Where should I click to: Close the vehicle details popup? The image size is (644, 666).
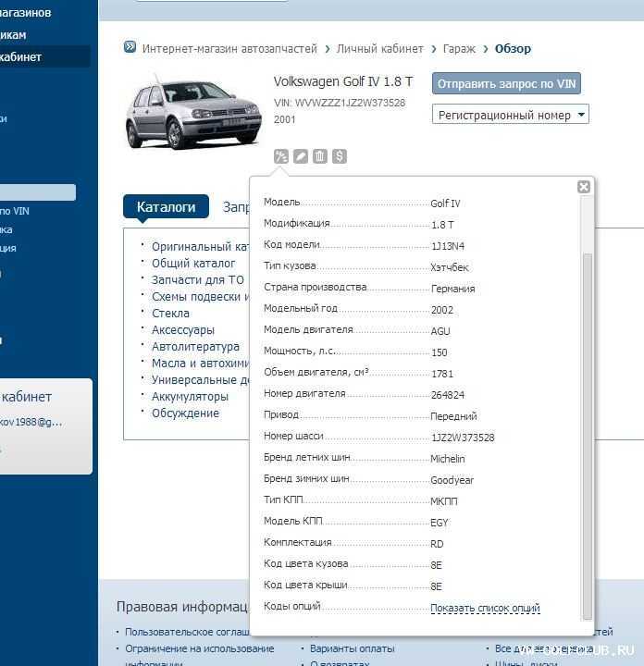coord(584,187)
